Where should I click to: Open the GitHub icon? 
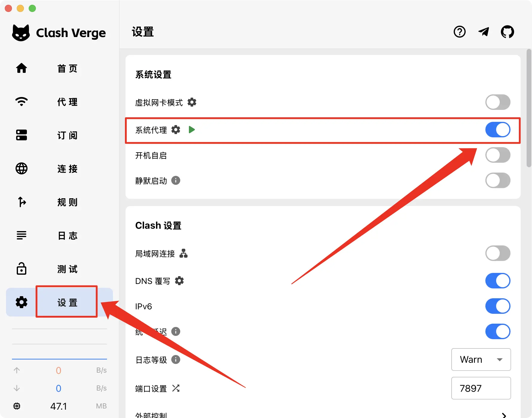507,32
